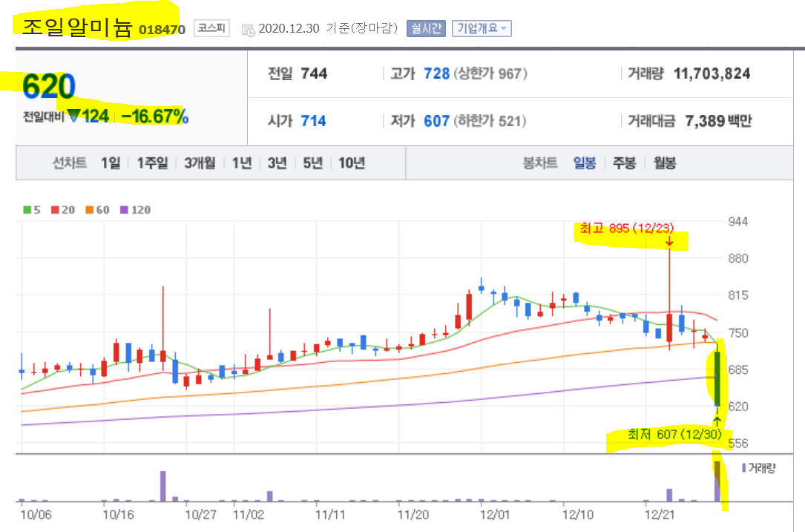
Task: Click the green 5-day moving average legend
Action: (32, 209)
